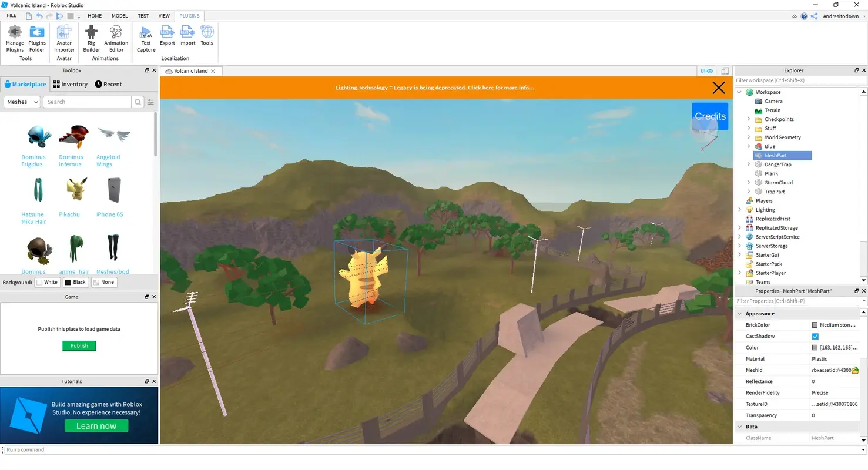
Task: Switch to the MODEL ribbon tab
Action: click(119, 16)
